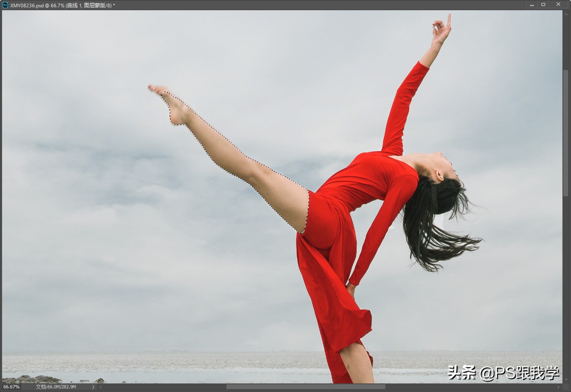Click the vertical scrollbar down arrow

pos(566,379)
